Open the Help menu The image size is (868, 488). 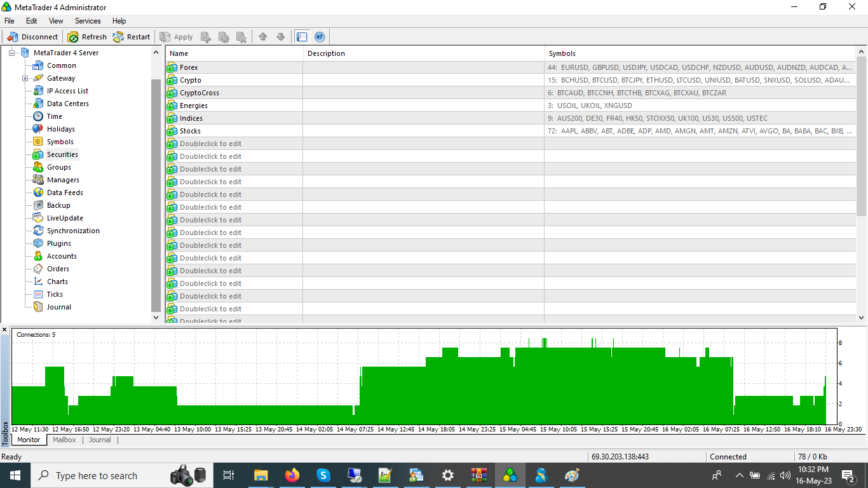point(119,21)
